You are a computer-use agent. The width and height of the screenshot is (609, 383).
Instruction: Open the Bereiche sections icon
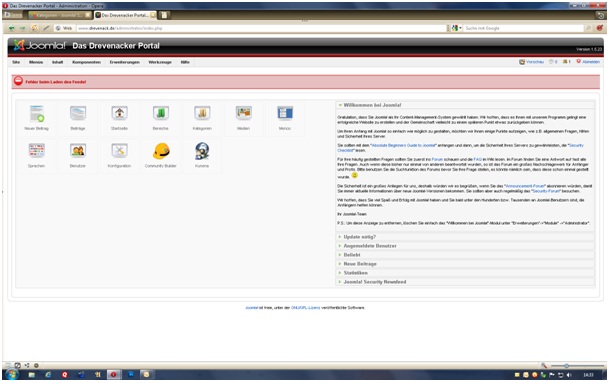(x=160, y=117)
